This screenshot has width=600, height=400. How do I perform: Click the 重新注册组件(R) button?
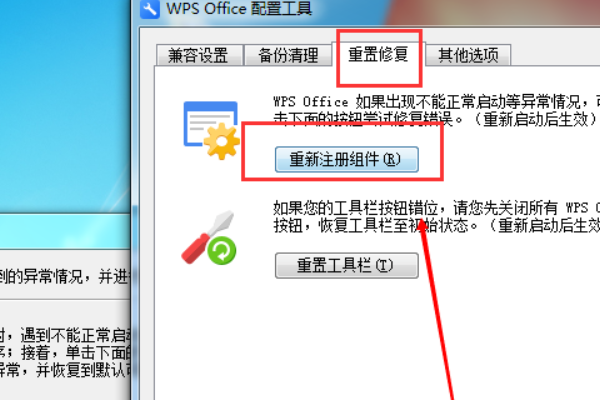pos(347,159)
